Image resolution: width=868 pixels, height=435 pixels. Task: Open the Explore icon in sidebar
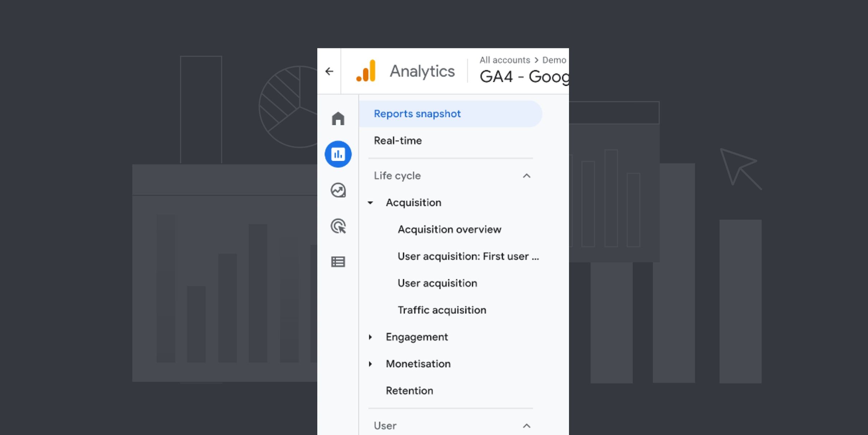[x=338, y=190]
